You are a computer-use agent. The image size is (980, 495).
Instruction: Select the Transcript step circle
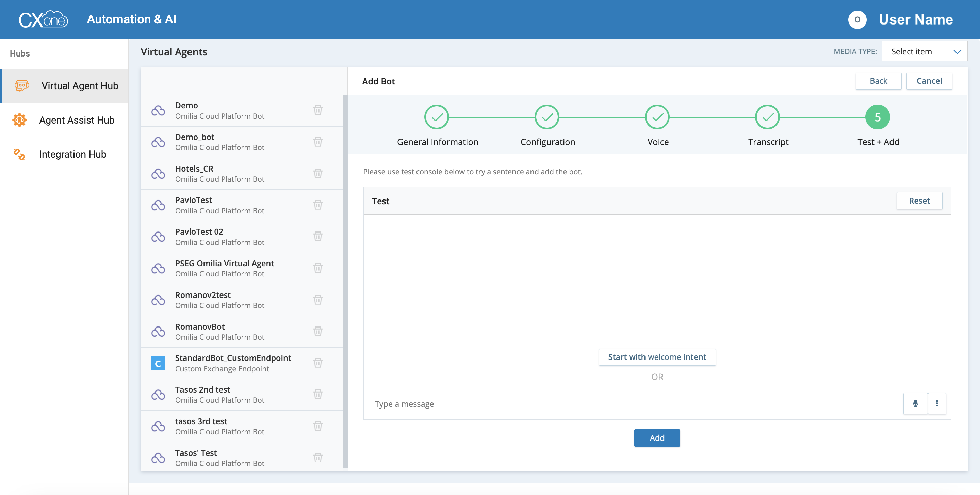pyautogui.click(x=768, y=117)
